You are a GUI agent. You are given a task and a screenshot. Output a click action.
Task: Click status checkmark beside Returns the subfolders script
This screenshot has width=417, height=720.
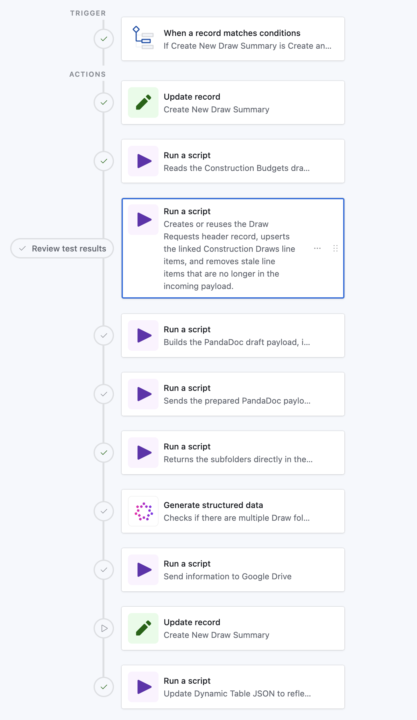104,453
